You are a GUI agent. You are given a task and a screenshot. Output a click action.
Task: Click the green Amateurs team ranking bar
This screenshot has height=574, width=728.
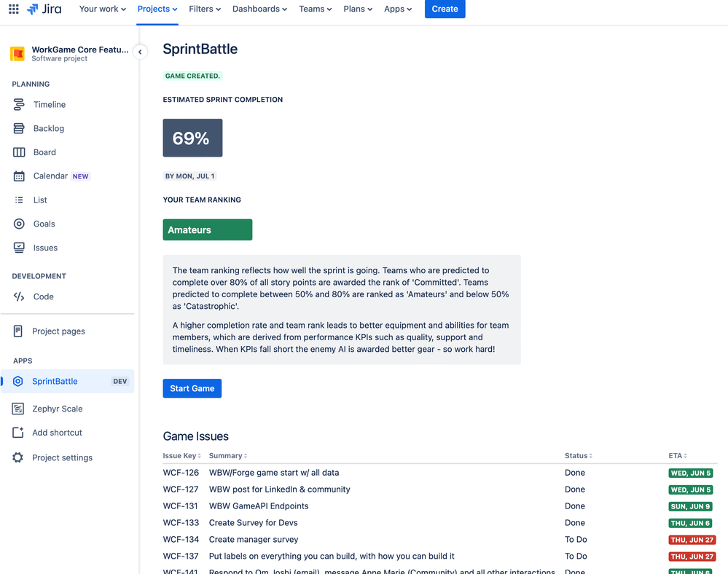208,229
